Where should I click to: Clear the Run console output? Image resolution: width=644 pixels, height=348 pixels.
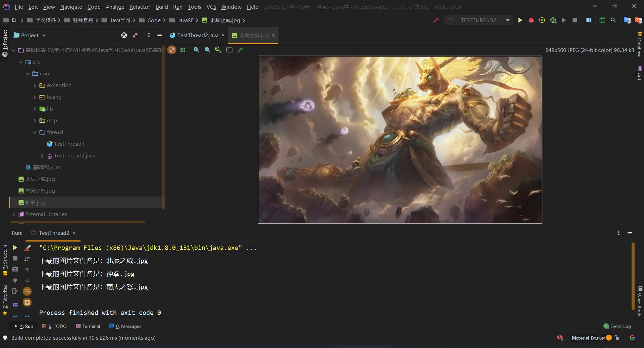(x=27, y=248)
